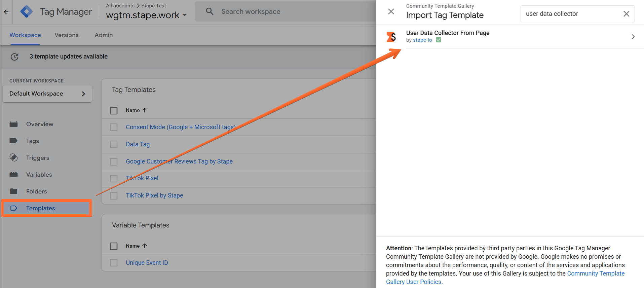Image resolution: width=644 pixels, height=288 pixels.
Task: Click the Stape logo of User Data Collector
Action: point(391,37)
